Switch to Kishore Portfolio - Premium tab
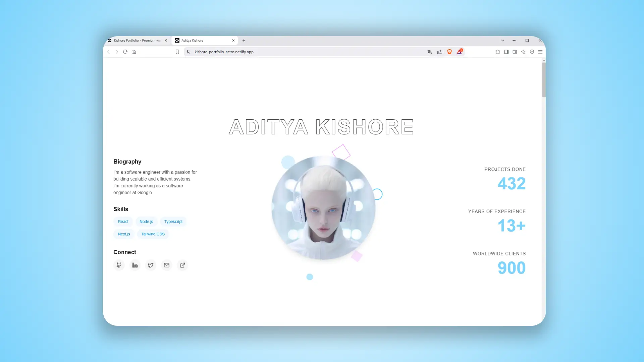Screen dimensions: 644x362 coord(137,41)
